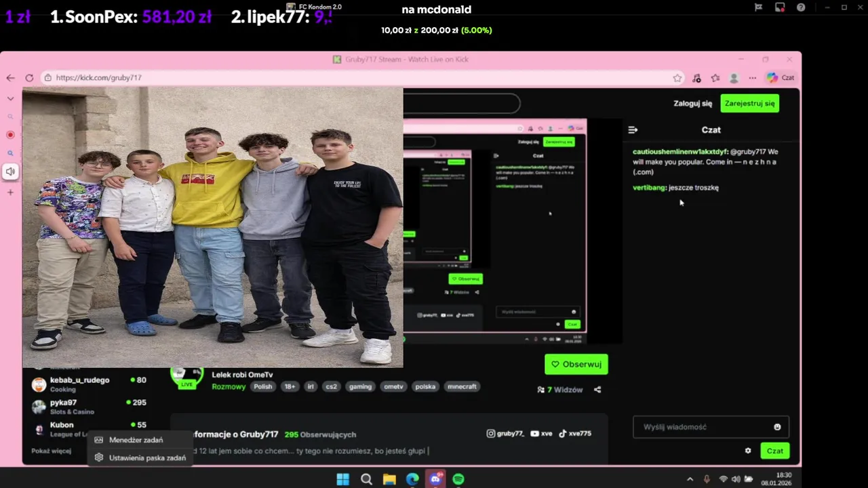Click the group photo thumbnail
This screenshot has height=488, width=868.
[213, 227]
